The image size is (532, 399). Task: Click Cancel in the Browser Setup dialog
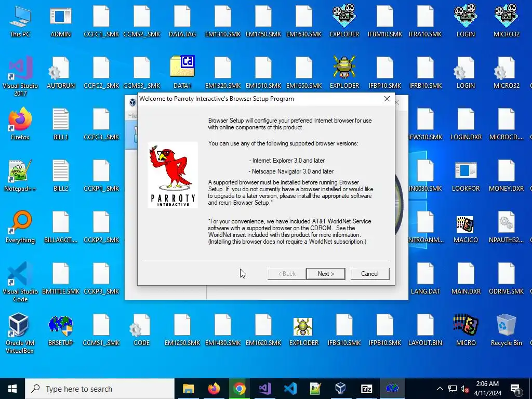(x=369, y=274)
